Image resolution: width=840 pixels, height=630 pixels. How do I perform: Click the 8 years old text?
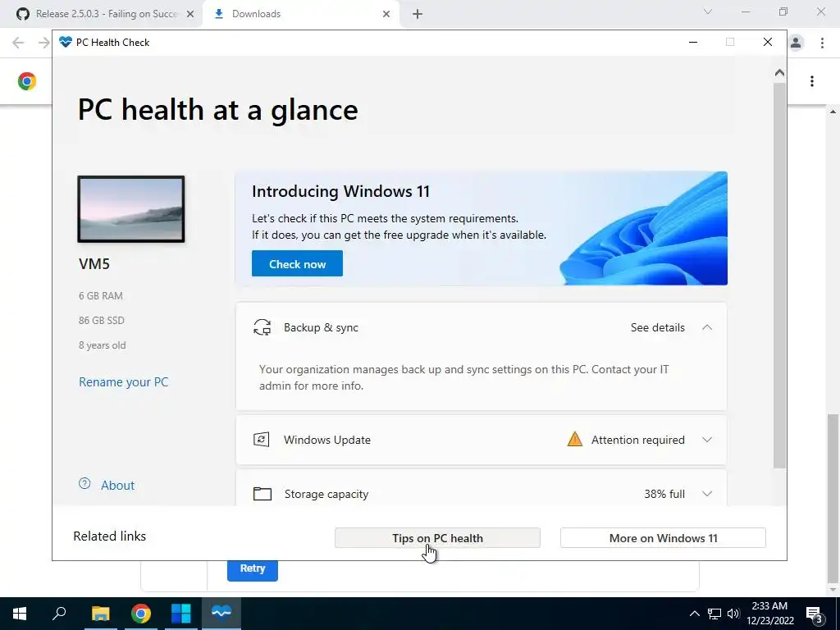[x=103, y=345]
